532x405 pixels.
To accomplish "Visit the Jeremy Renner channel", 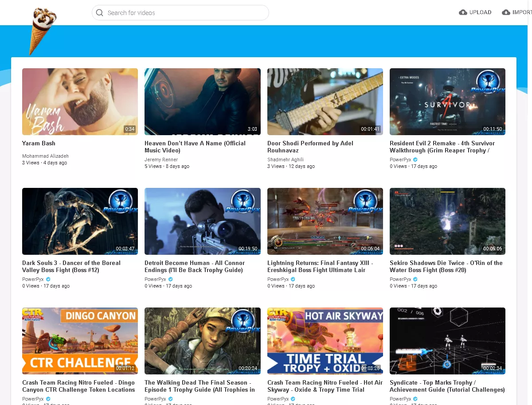I will [x=161, y=160].
